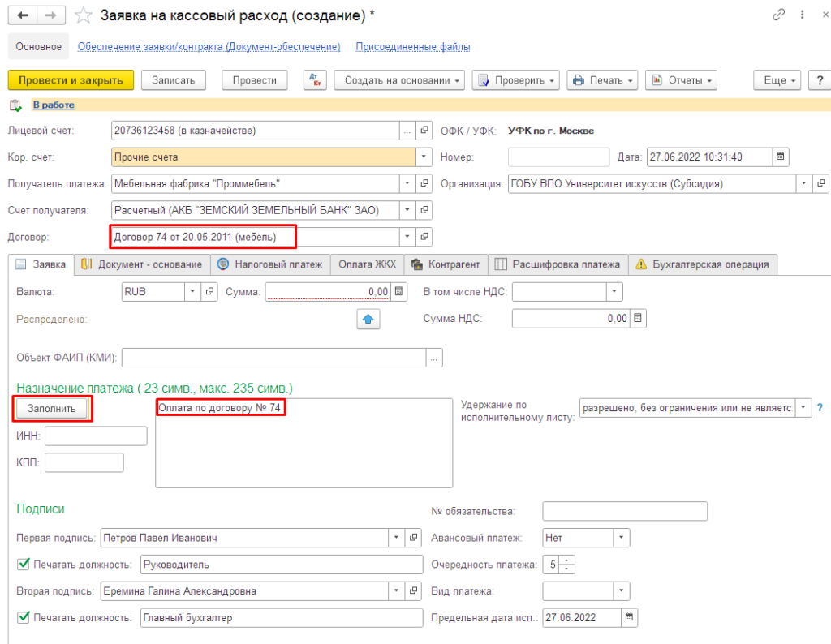The width and height of the screenshot is (831, 644).
Task: Open the Расшифровка платежа tab
Action: click(x=558, y=264)
